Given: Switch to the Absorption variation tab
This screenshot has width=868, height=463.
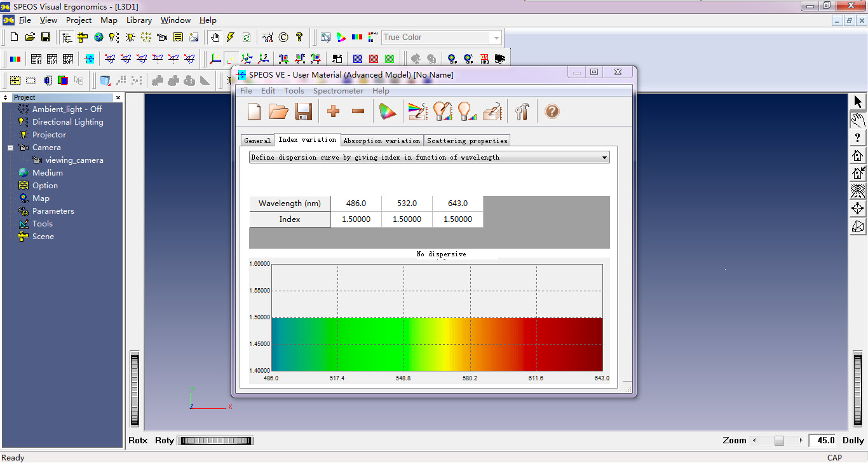Looking at the screenshot, I should (382, 141).
